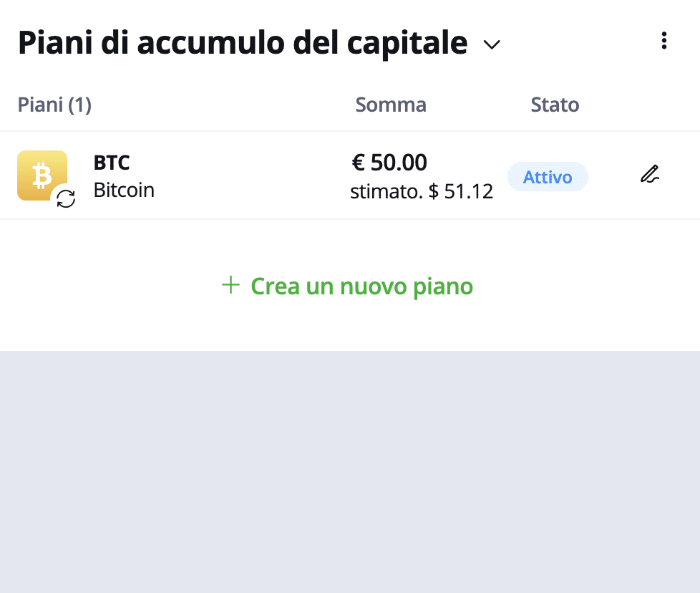Image resolution: width=700 pixels, height=593 pixels.
Task: Click the green plus icon
Action: point(230,285)
